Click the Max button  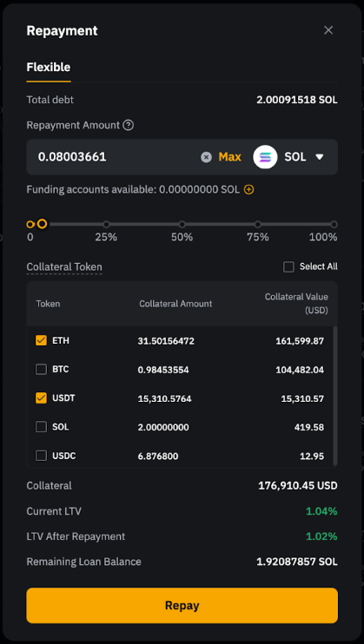pyautogui.click(x=230, y=157)
